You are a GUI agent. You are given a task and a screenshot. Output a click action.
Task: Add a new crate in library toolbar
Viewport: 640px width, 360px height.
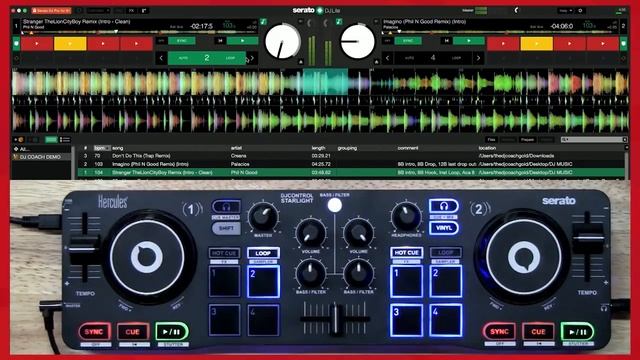pos(19,140)
